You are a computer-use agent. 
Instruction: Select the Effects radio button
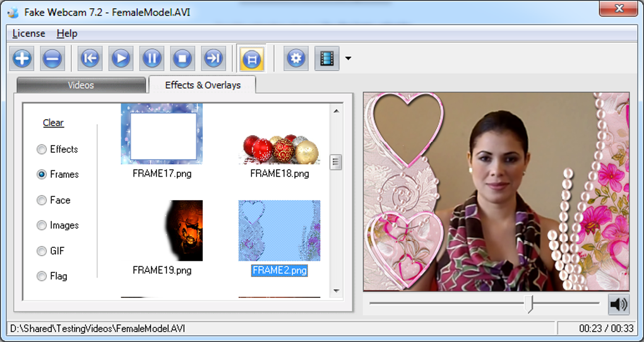pos(42,150)
